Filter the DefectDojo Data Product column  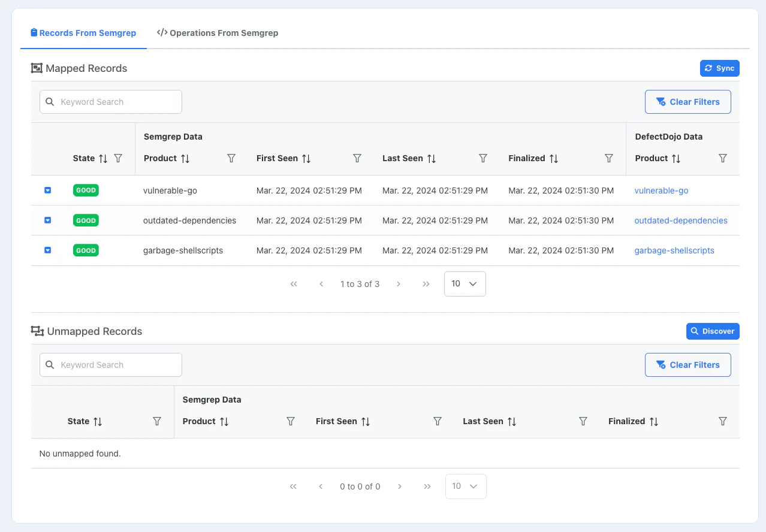723,158
